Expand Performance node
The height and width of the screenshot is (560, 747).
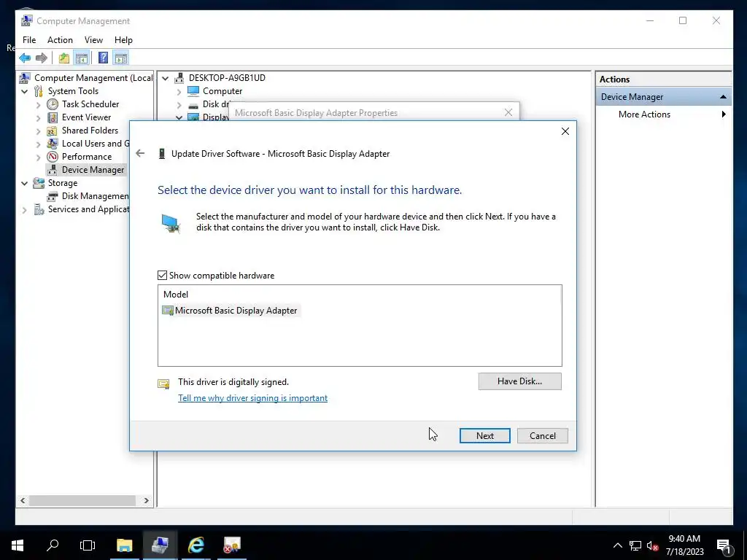click(39, 157)
